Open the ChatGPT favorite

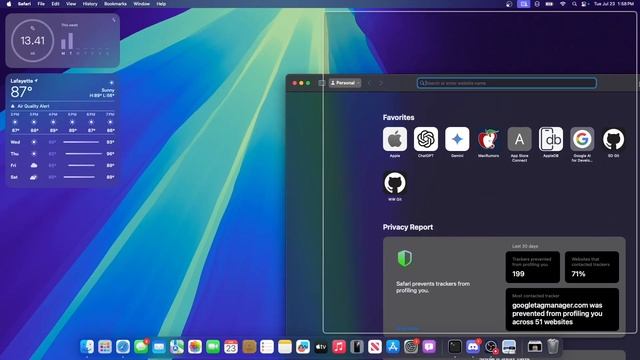[426, 139]
